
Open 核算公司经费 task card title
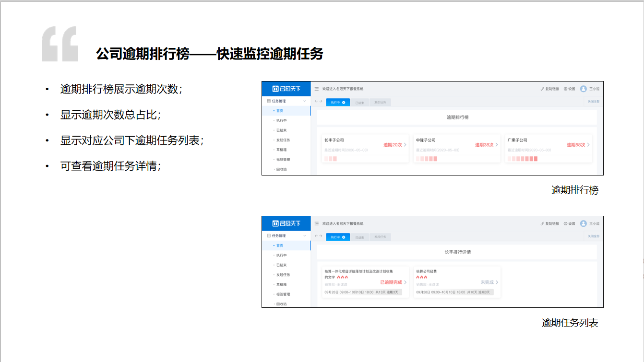coord(427,271)
